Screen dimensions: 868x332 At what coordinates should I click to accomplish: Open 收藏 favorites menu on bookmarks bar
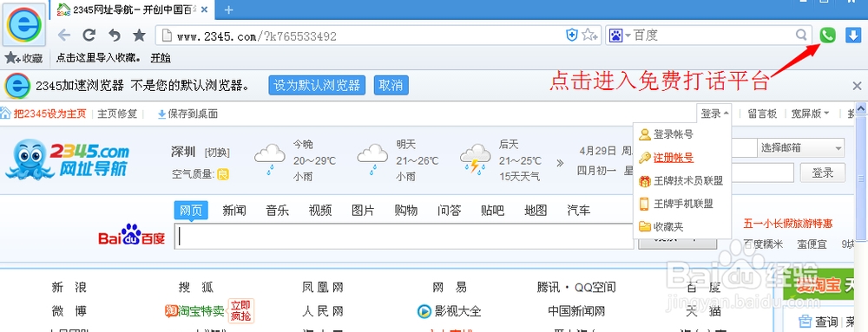[x=23, y=57]
